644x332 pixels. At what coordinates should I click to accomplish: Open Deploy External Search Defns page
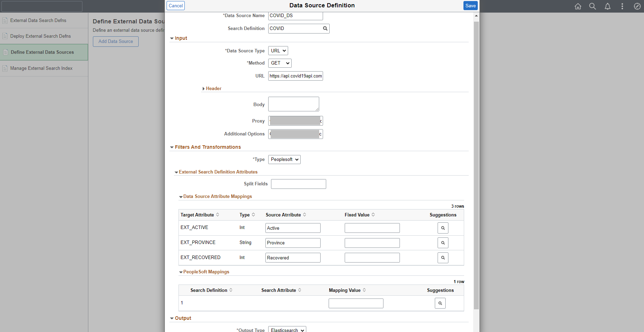point(41,36)
